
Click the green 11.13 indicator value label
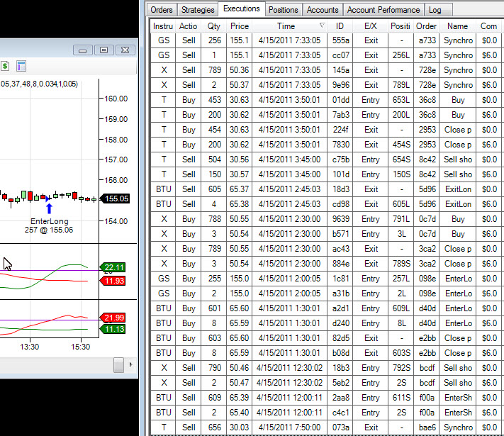tap(113, 329)
